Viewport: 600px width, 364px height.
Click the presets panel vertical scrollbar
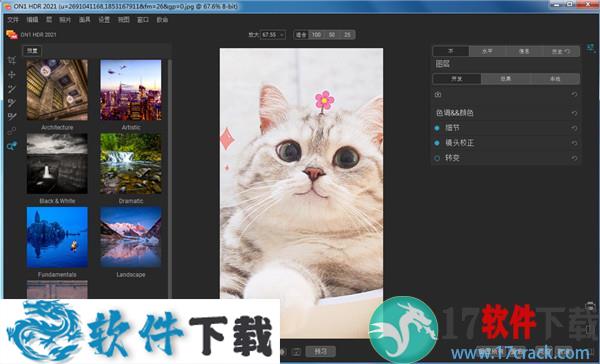click(170, 178)
